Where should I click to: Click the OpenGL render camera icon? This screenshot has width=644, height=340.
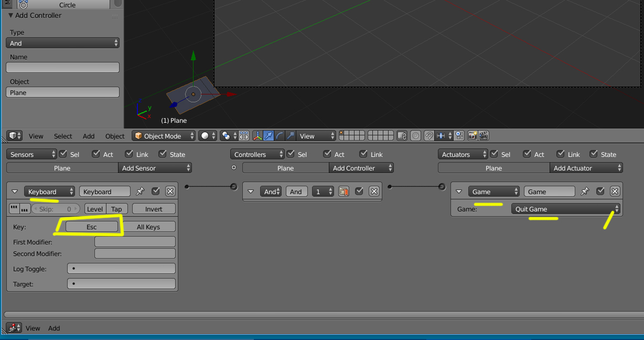tap(473, 136)
